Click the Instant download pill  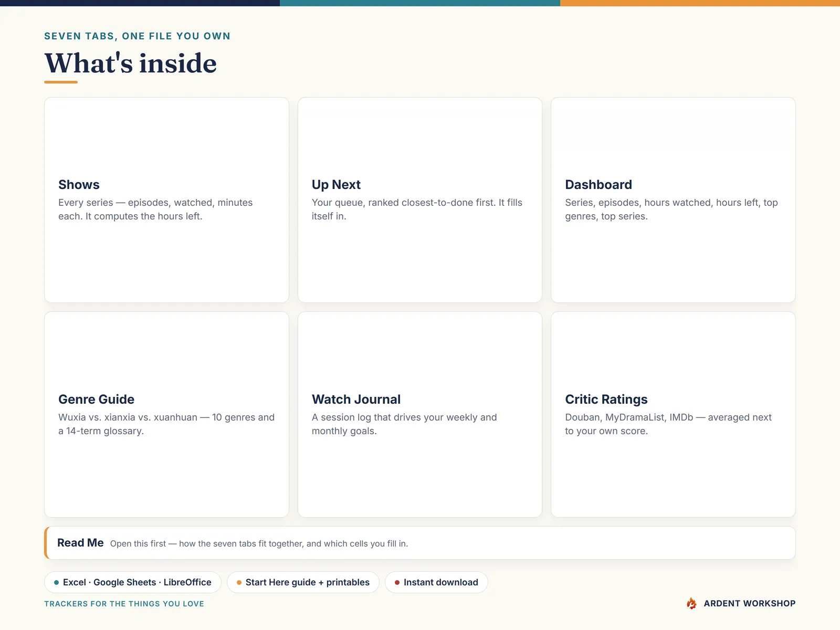[436, 582]
